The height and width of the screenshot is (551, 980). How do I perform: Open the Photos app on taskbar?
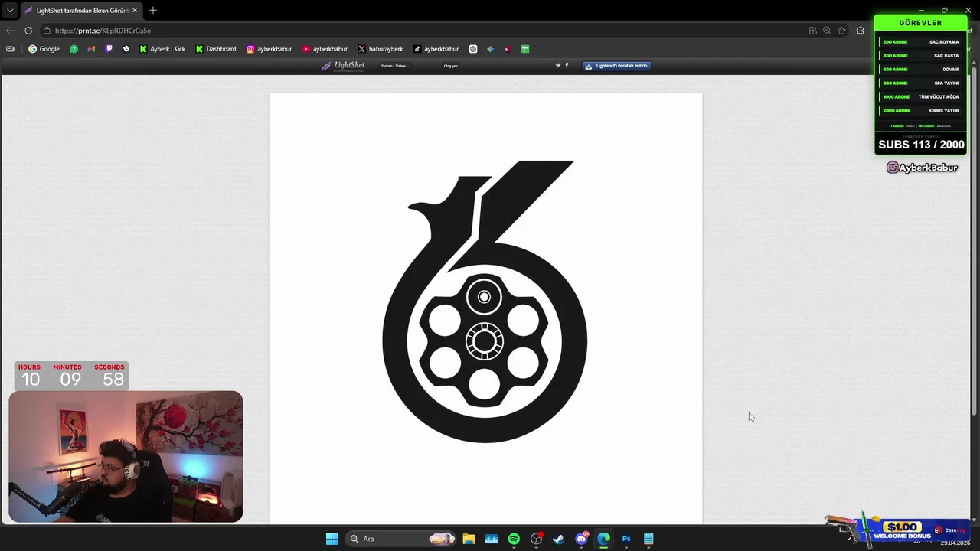click(492, 539)
